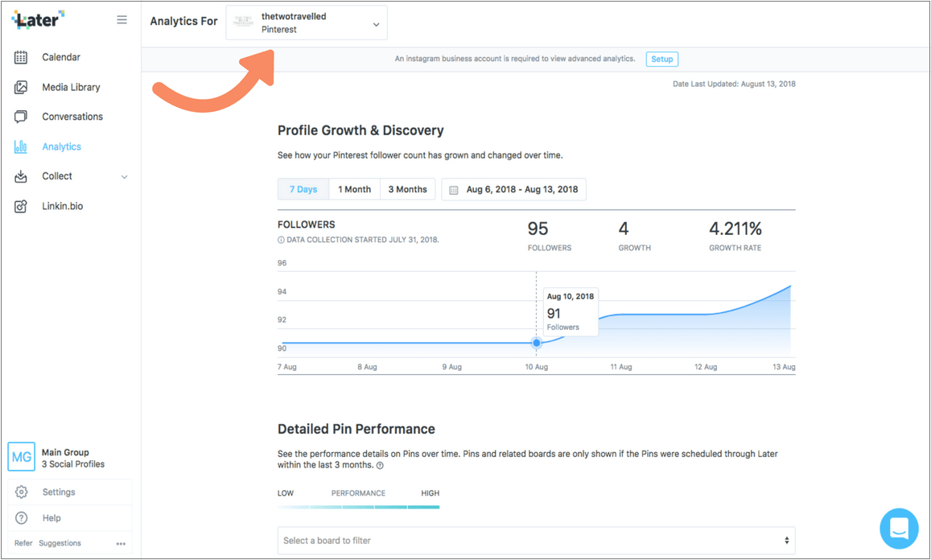This screenshot has width=931, height=560.
Task: Open Main Group social profiles switcher
Action: point(70,458)
